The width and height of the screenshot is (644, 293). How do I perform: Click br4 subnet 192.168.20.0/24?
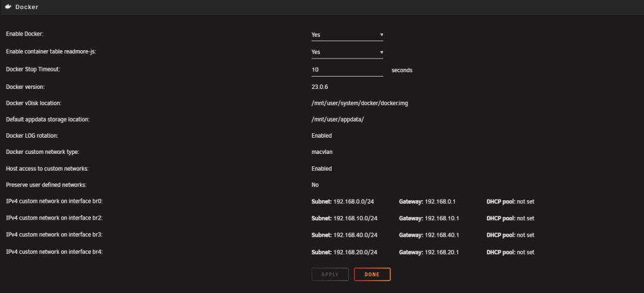tap(355, 252)
